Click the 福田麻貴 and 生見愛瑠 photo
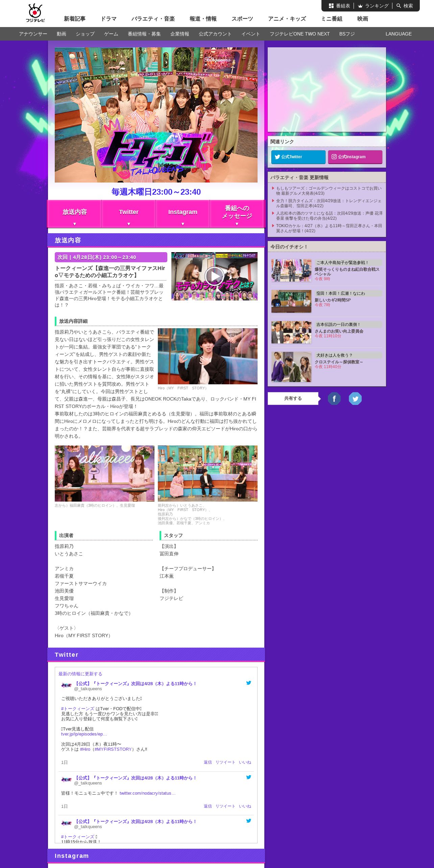The height and width of the screenshot is (868, 434). (x=104, y=474)
